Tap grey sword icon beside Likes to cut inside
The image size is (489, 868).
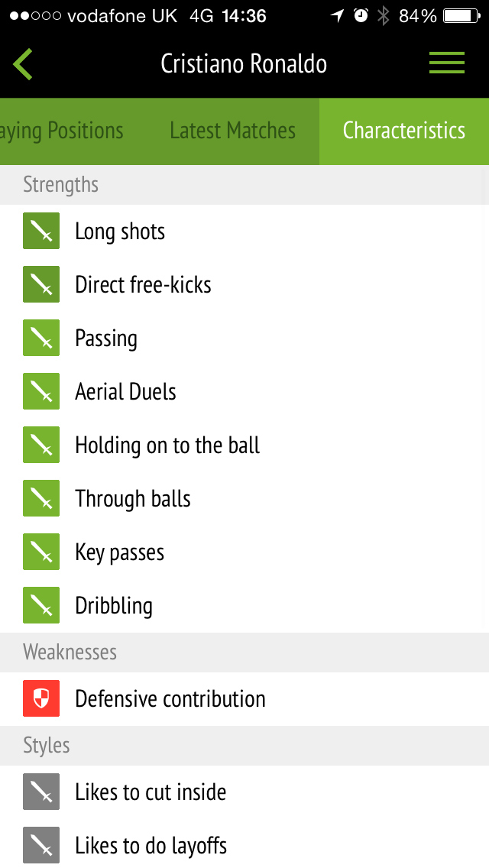[41, 792]
